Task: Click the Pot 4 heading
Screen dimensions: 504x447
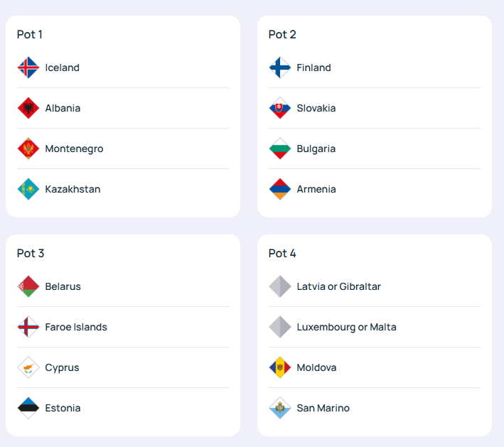Action: 282,253
